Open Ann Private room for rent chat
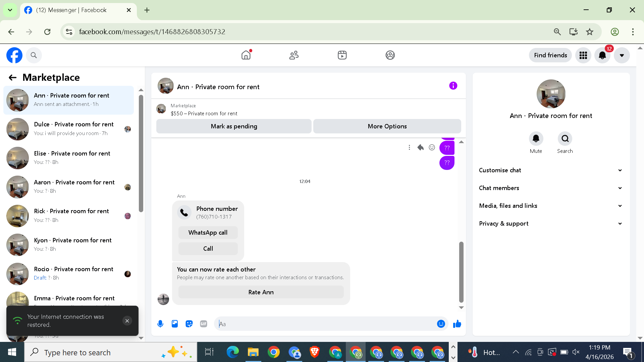Image resolution: width=644 pixels, height=362 pixels. pos(68,100)
